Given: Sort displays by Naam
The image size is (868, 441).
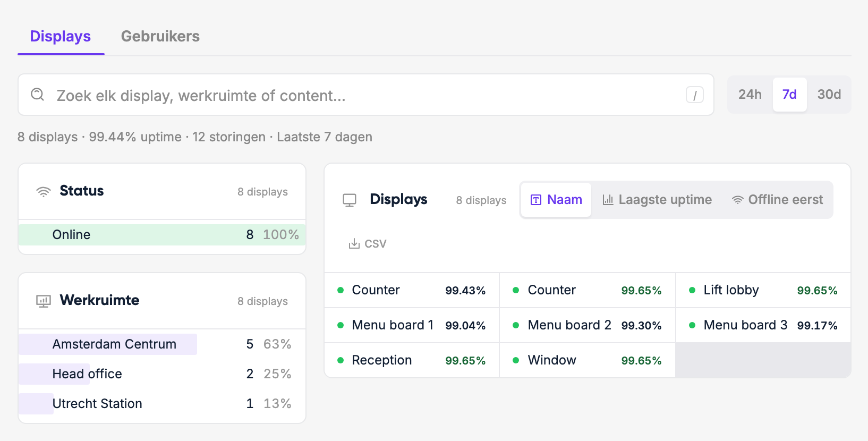Looking at the screenshot, I should pos(556,200).
